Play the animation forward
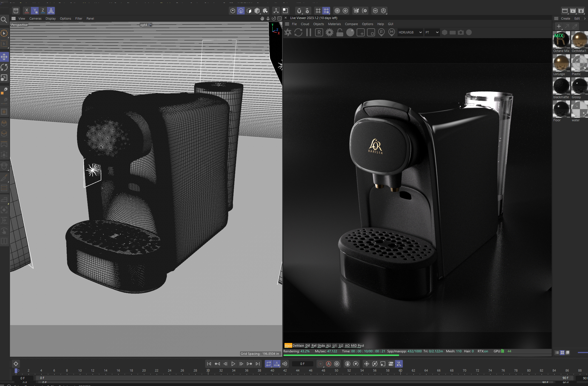The height and width of the screenshot is (386, 588). 233,364
